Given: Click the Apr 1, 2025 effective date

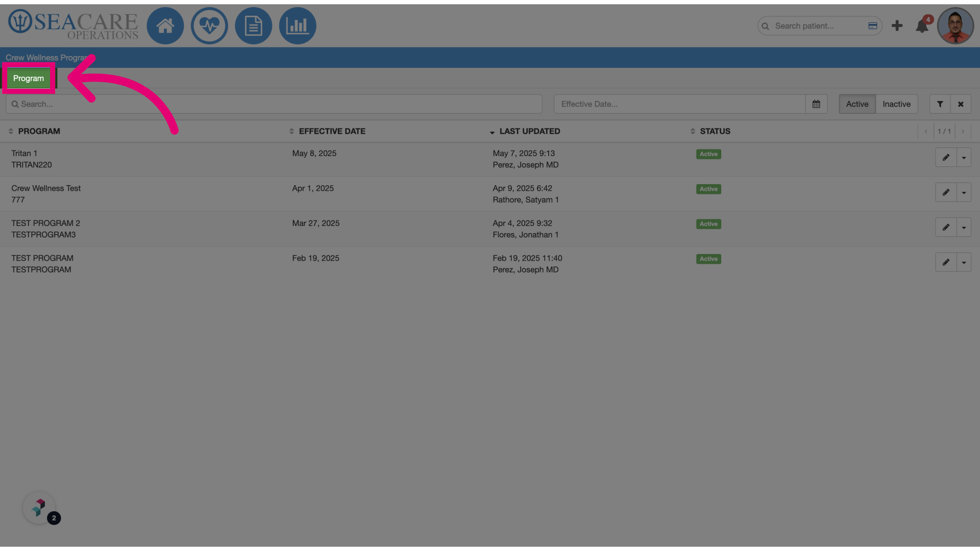Looking at the screenshot, I should [313, 188].
